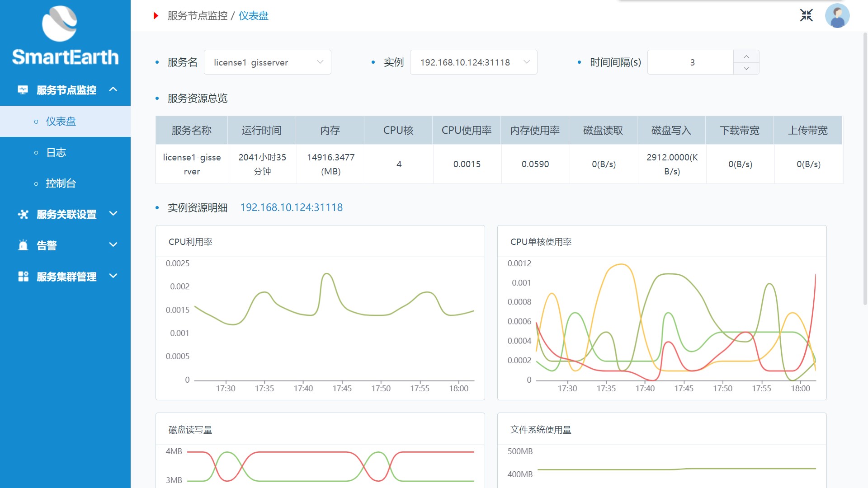The width and height of the screenshot is (868, 488).
Task: Open the 服务名 license1-gisserver dropdown
Action: tap(268, 62)
